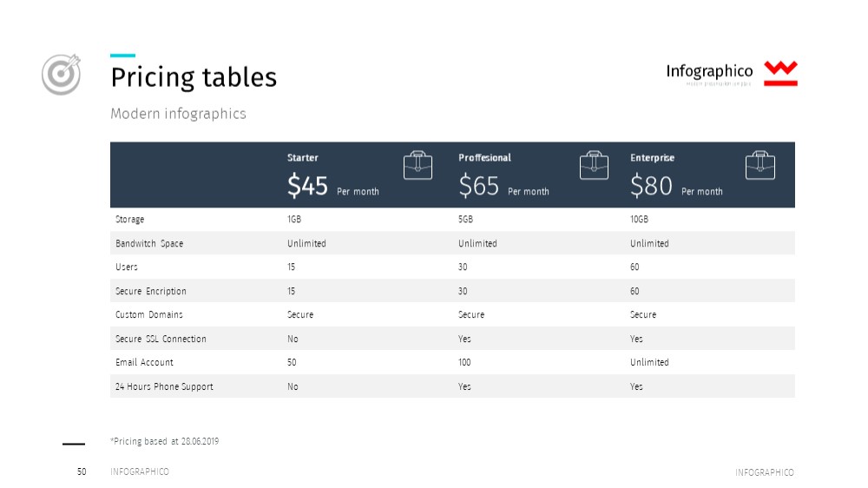Click the $80 Enterprise price
The width and height of the screenshot is (868, 488).
[651, 186]
